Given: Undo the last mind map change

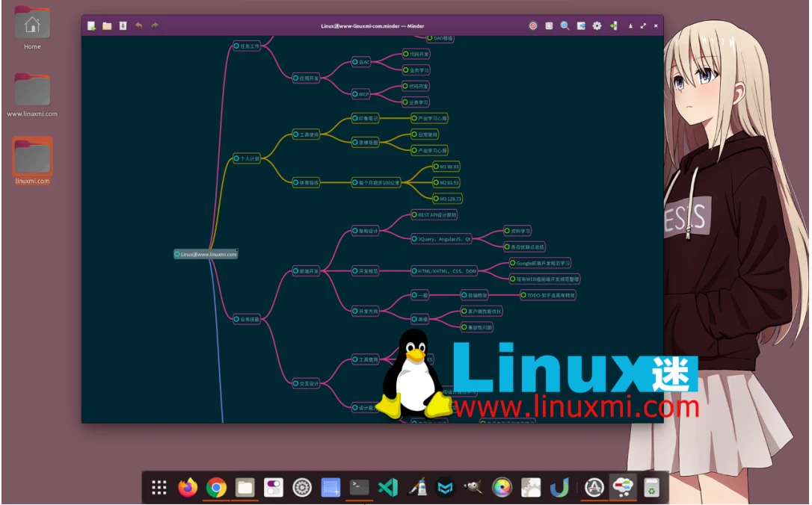Looking at the screenshot, I should coord(139,25).
